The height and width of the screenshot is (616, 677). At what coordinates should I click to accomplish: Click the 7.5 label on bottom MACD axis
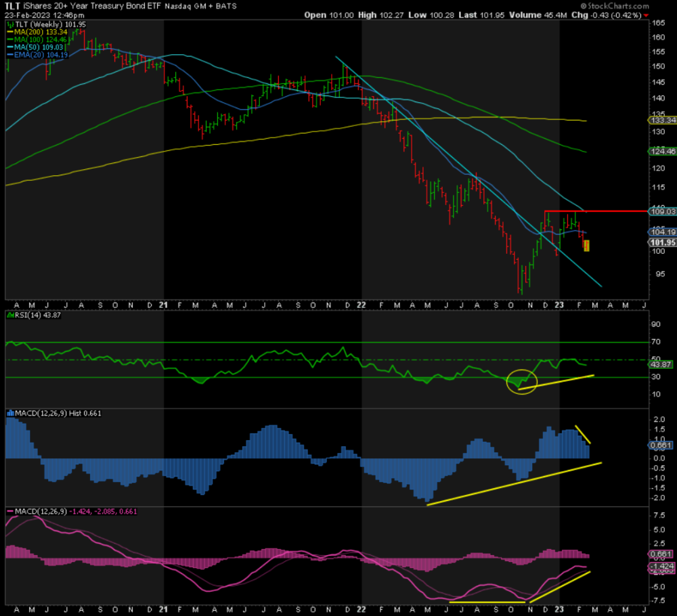[659, 515]
